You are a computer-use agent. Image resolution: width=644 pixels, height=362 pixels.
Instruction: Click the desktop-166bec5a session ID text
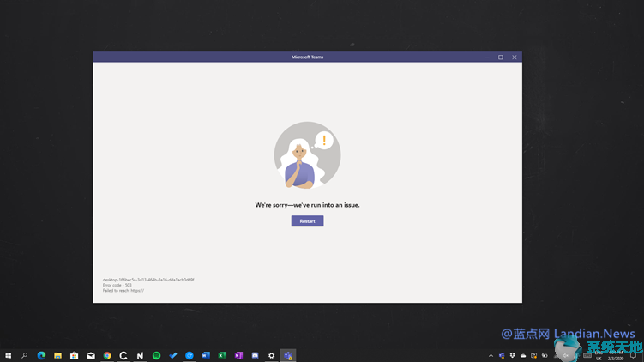tap(148, 280)
